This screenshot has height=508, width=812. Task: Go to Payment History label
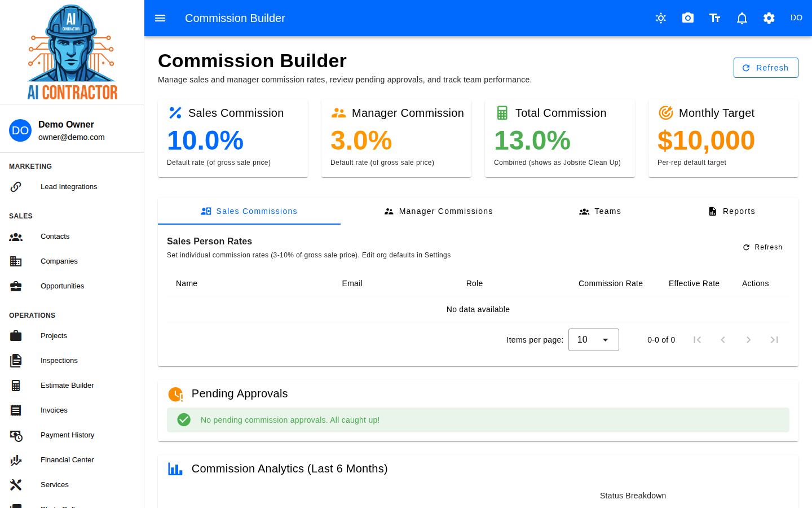point(67,435)
